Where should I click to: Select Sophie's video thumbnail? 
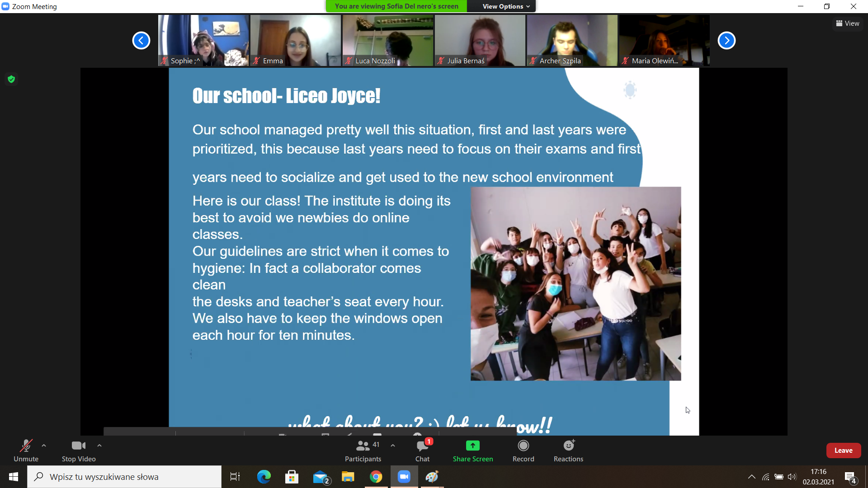(203, 41)
